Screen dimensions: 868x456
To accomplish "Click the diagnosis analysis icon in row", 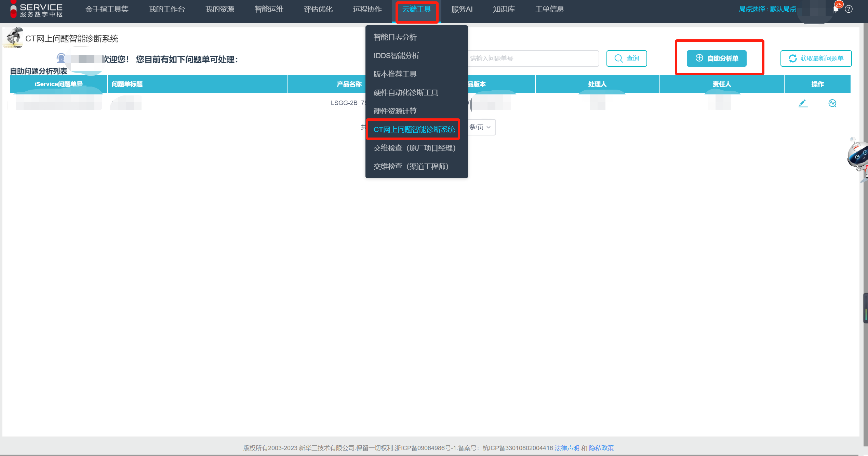I will pyautogui.click(x=832, y=103).
